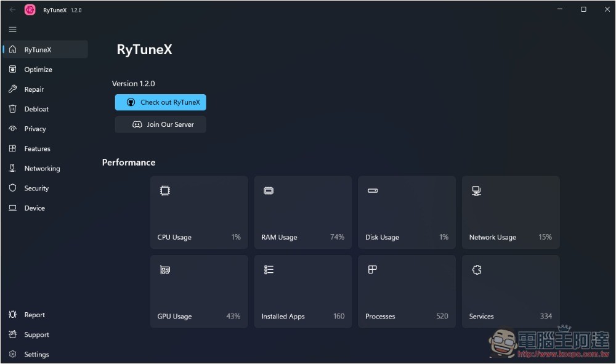Click the Settings gear icon
This screenshot has height=364, width=616.
coord(12,354)
